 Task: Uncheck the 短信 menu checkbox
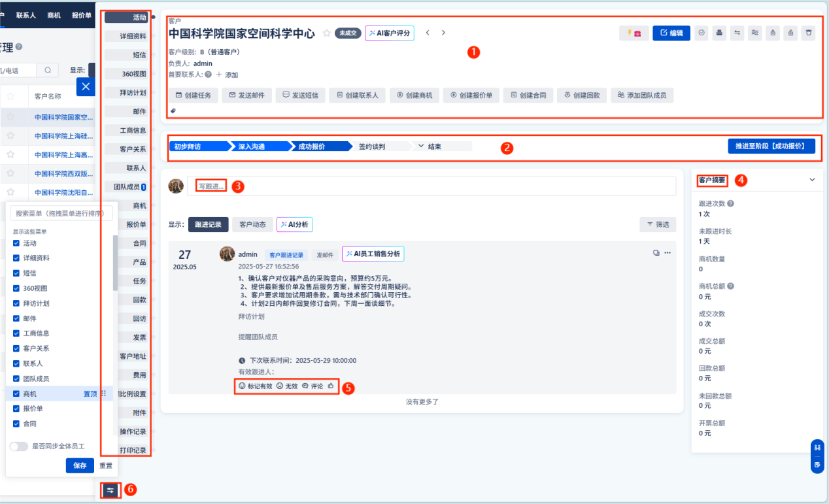point(16,273)
